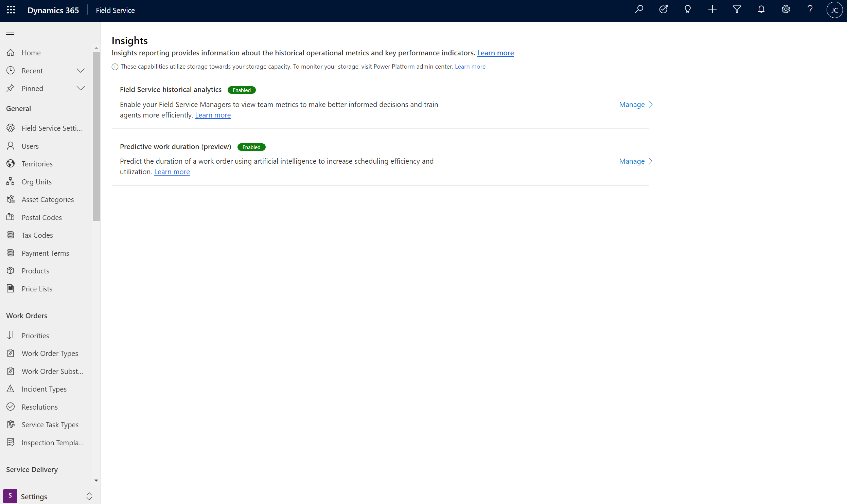Screen dimensions: 847x504
Task: Click the storage info circle icon
Action: click(x=115, y=67)
